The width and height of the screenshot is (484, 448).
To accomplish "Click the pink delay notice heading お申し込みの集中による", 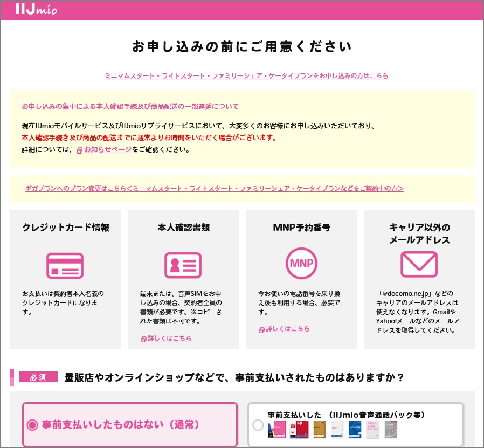I will [130, 107].
